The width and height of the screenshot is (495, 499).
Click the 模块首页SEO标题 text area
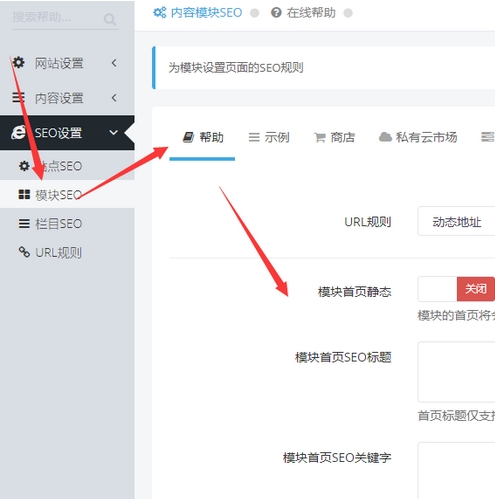[456, 372]
